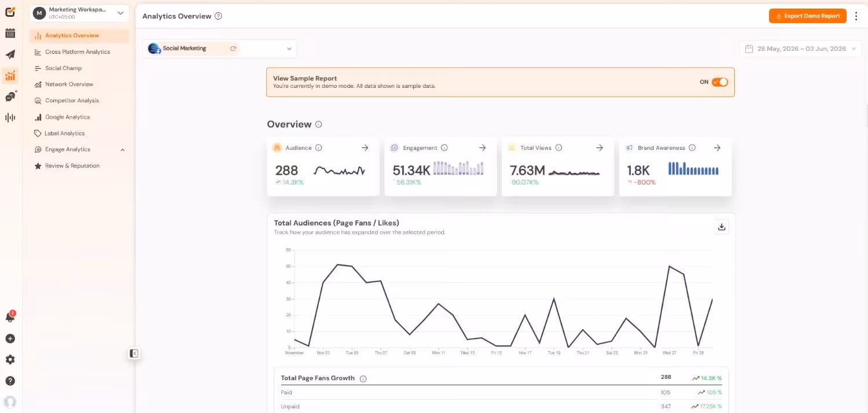This screenshot has width=868, height=413.
Task: Open the Total Views card arrow
Action: tap(599, 148)
